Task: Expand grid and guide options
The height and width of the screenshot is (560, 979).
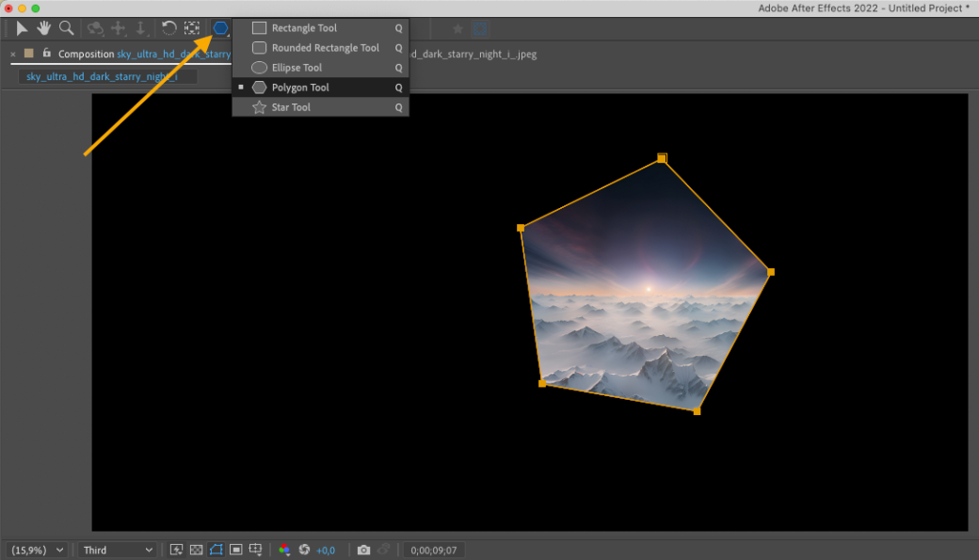Action: coord(255,550)
